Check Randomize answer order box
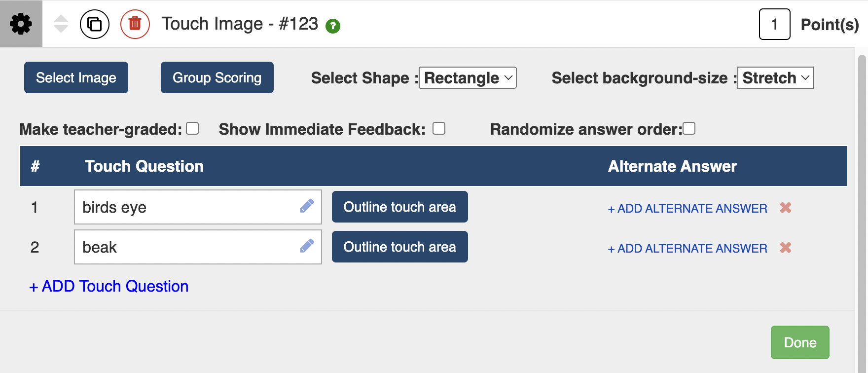 click(689, 128)
